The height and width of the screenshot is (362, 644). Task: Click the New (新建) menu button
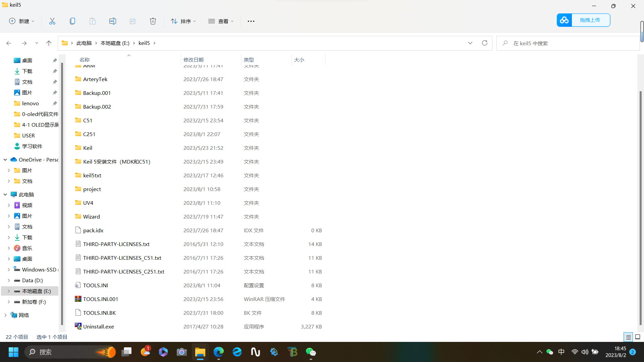[x=21, y=21]
